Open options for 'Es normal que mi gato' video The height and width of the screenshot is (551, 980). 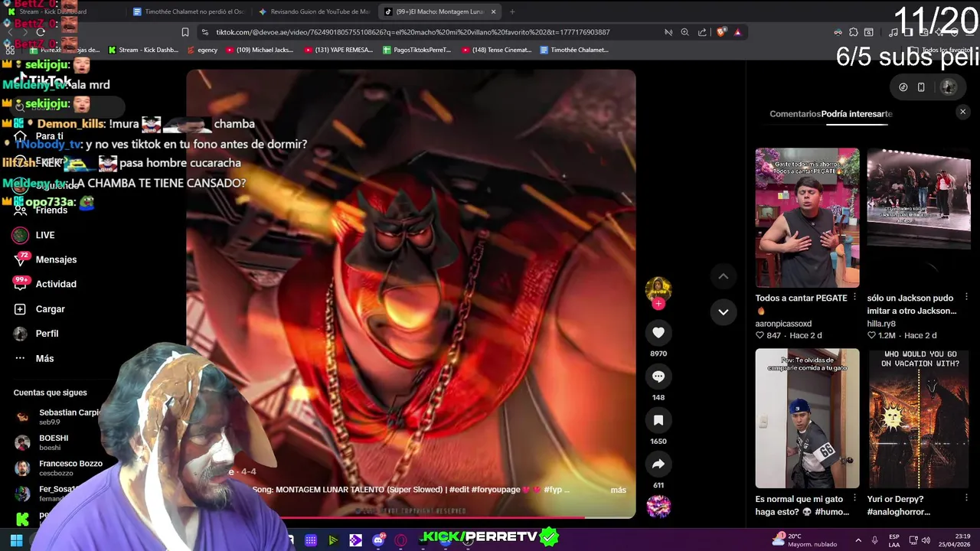(854, 498)
